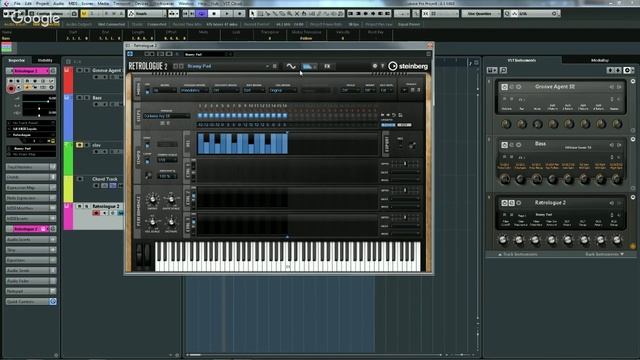Open the Use Quantize button
640x360 pixels.
(x=480, y=13)
